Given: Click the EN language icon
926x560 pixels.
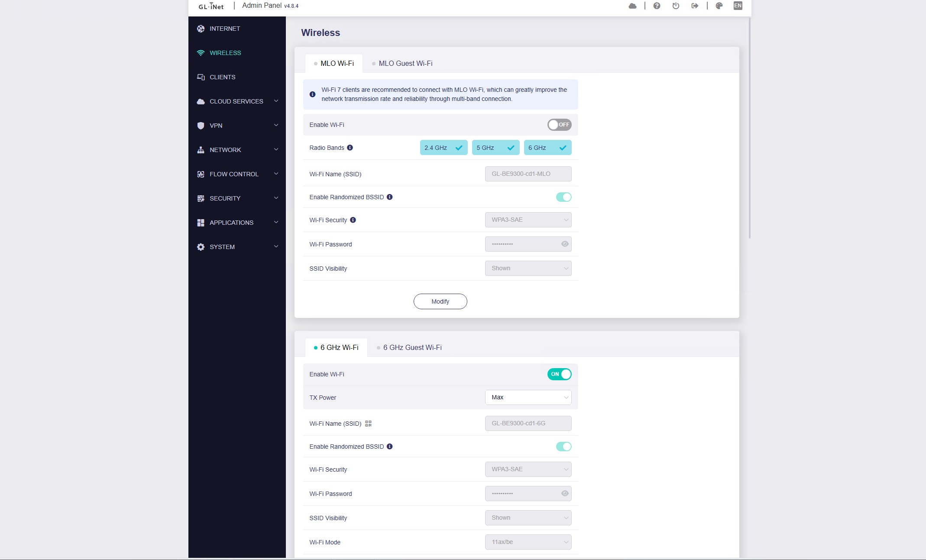Looking at the screenshot, I should click(x=738, y=6).
